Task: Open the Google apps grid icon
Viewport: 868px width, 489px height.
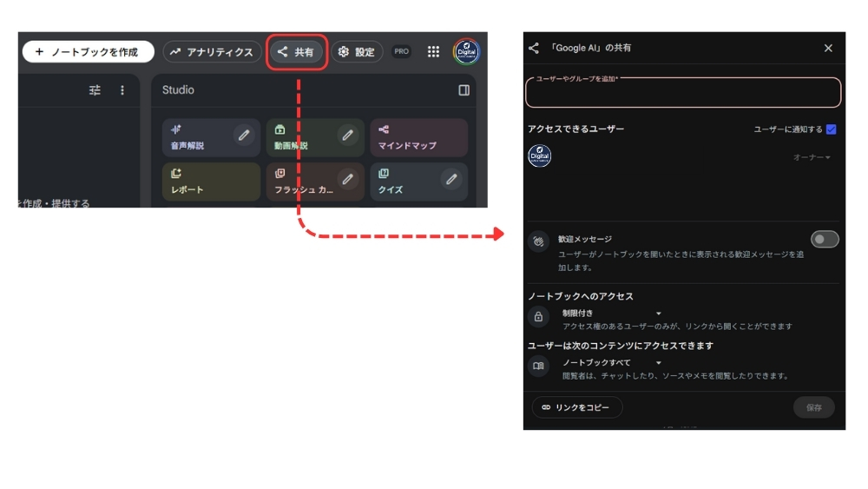Action: 433,51
